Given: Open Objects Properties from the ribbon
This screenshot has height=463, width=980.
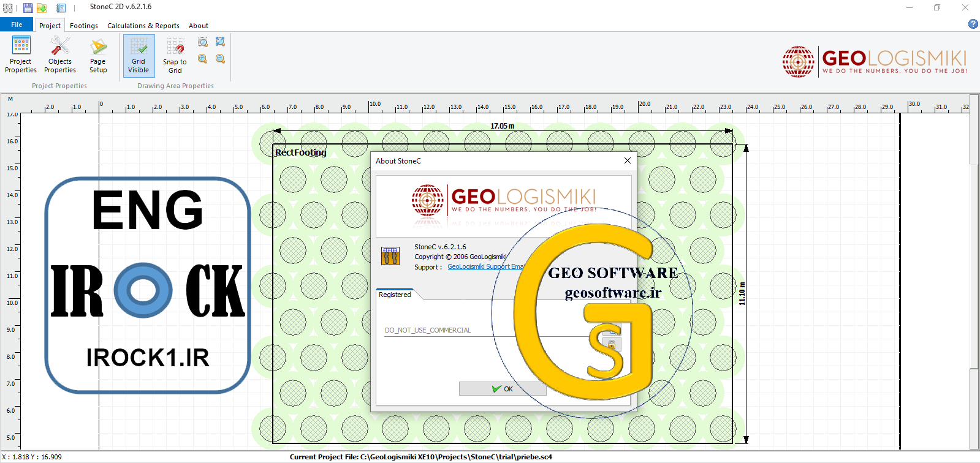Looking at the screenshot, I should pyautogui.click(x=60, y=55).
